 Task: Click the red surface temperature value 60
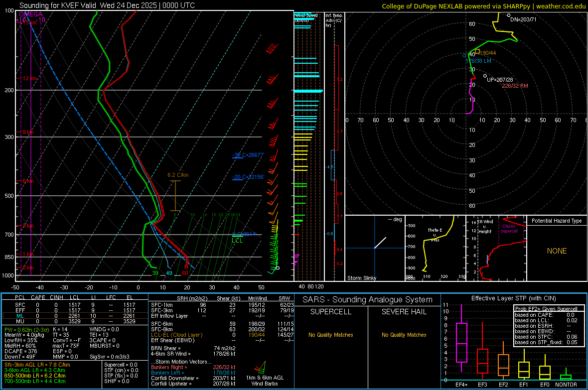[185, 273]
